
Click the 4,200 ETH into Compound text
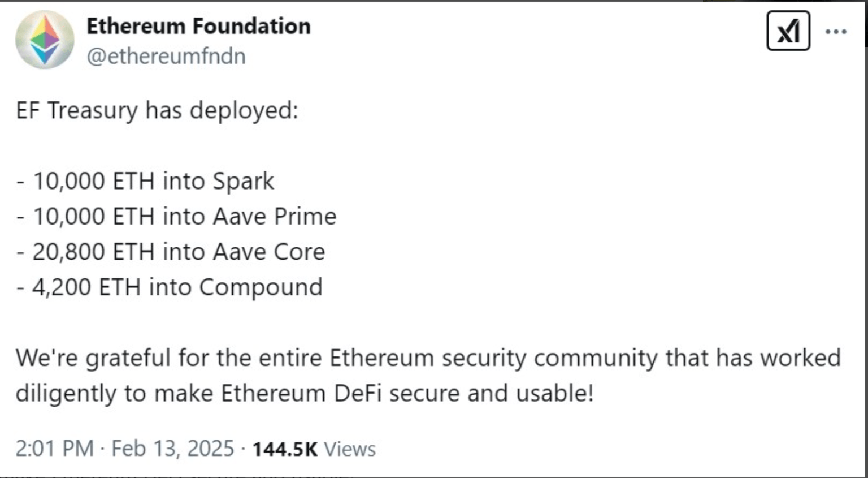(169, 287)
